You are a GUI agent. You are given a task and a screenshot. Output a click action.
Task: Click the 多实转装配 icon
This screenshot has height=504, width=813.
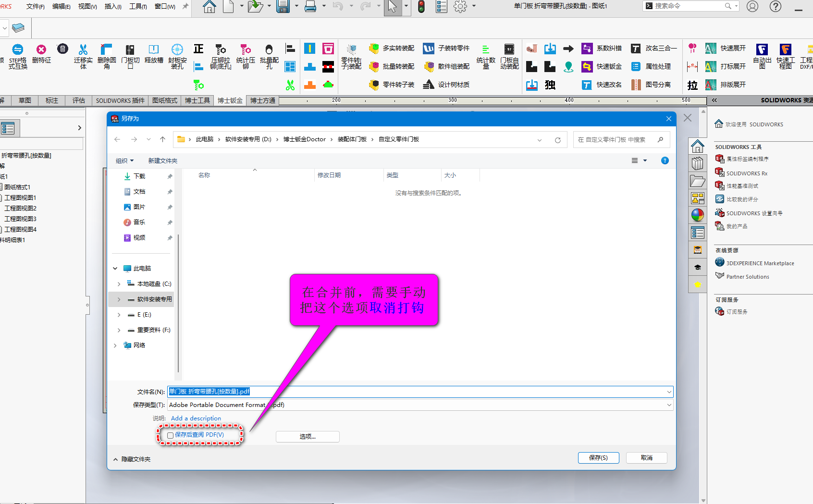pyautogui.click(x=374, y=49)
